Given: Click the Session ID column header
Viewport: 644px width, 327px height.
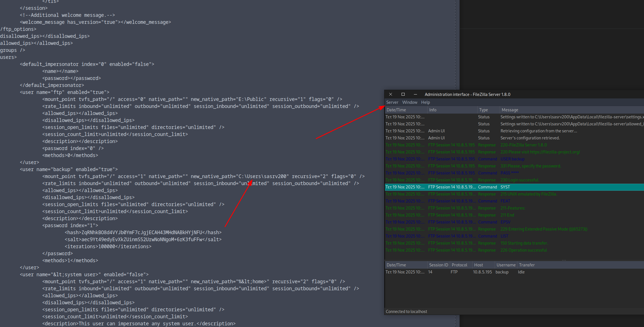Looking at the screenshot, I should pyautogui.click(x=438, y=264).
